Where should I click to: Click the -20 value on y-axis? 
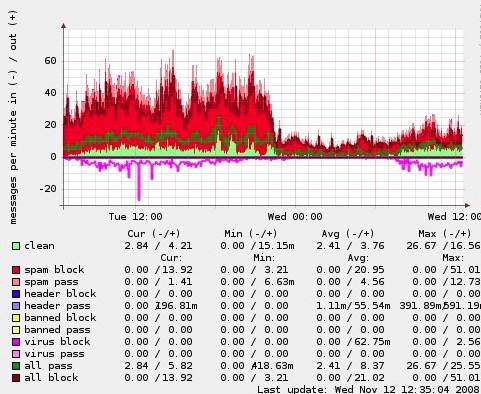pos(48,189)
